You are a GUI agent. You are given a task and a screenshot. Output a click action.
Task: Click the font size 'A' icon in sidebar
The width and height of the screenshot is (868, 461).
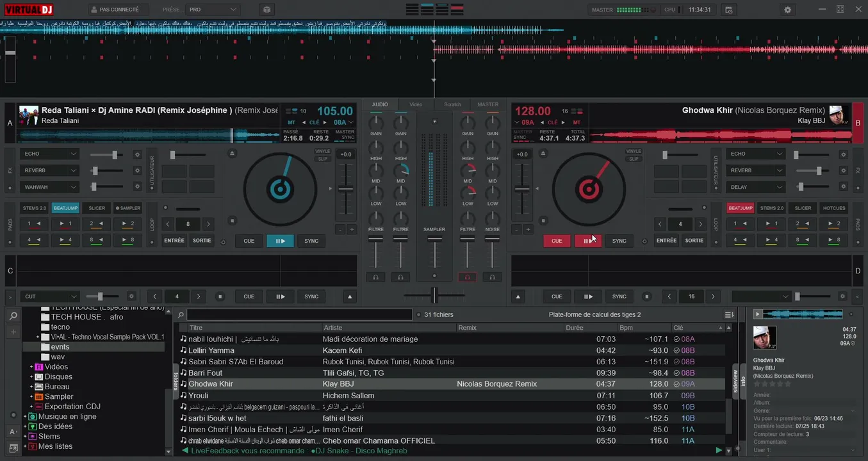[13, 432]
